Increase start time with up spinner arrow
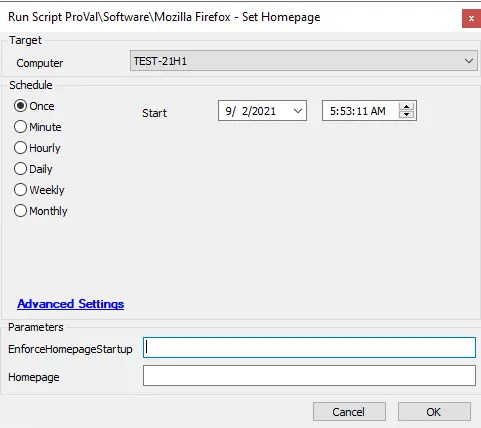 (406, 107)
